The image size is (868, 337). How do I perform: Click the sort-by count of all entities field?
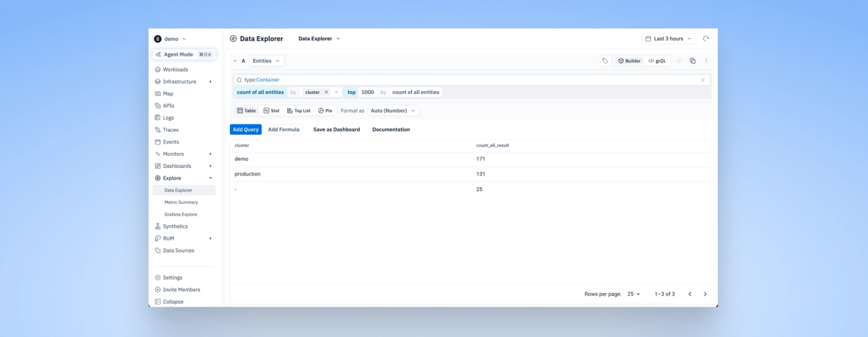416,92
